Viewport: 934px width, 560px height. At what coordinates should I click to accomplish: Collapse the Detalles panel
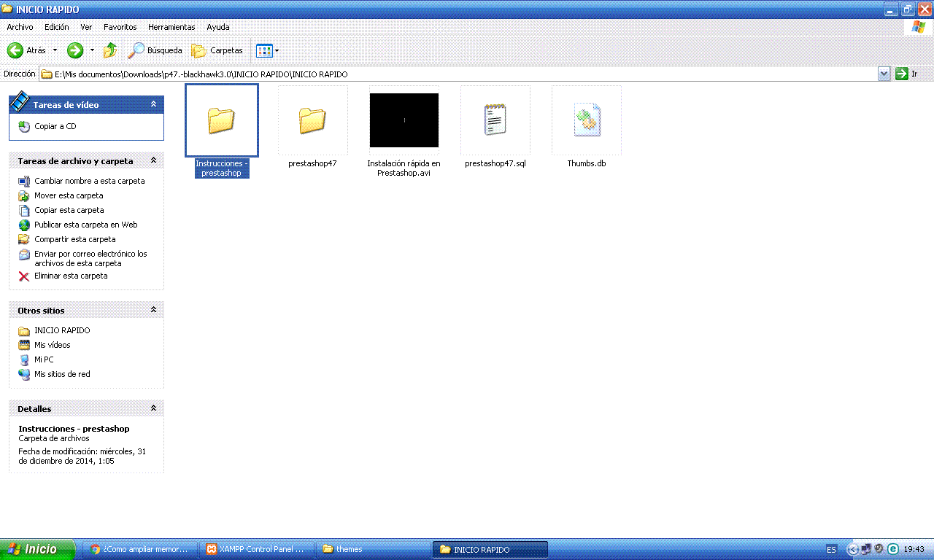[x=153, y=408]
